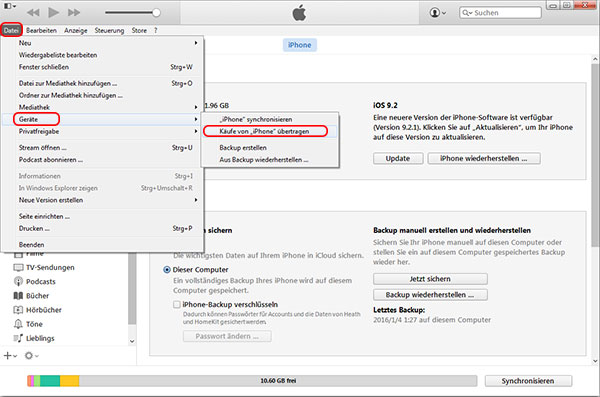
Task: Click the Jetzt sichern button
Action: [x=430, y=279]
